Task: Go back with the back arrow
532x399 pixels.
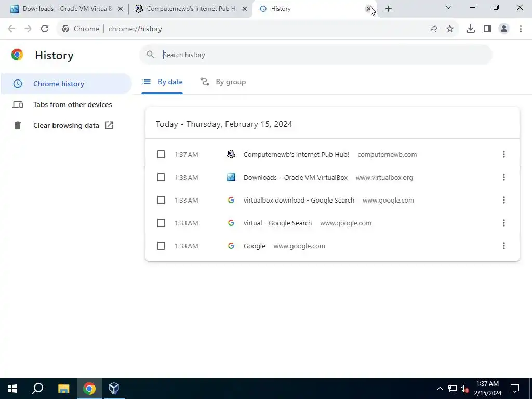Action: 11,29
